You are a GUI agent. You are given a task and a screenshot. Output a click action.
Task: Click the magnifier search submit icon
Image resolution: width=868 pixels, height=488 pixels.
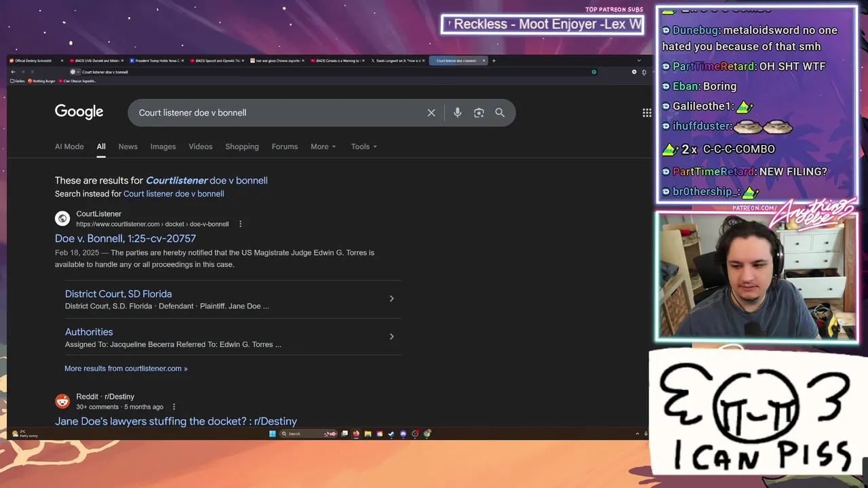pos(500,113)
